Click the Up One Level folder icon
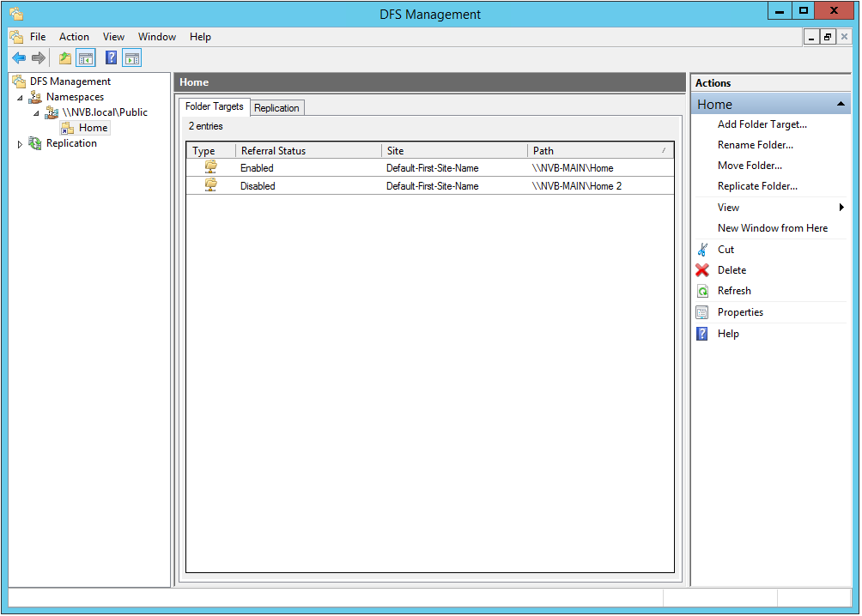This screenshot has height=616, width=862. pos(65,58)
